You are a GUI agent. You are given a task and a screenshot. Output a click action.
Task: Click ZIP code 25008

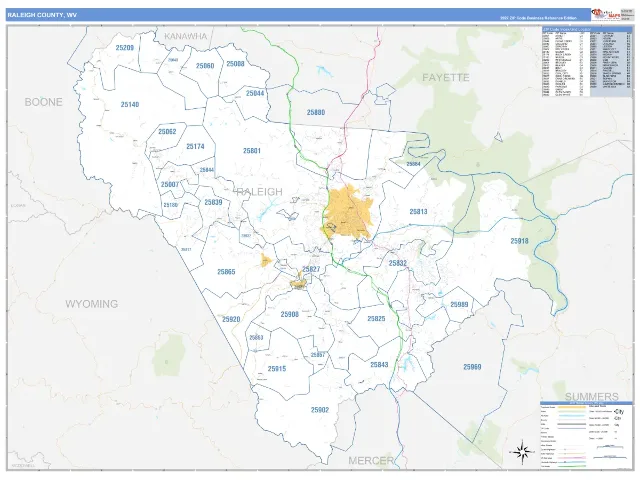tap(236, 64)
